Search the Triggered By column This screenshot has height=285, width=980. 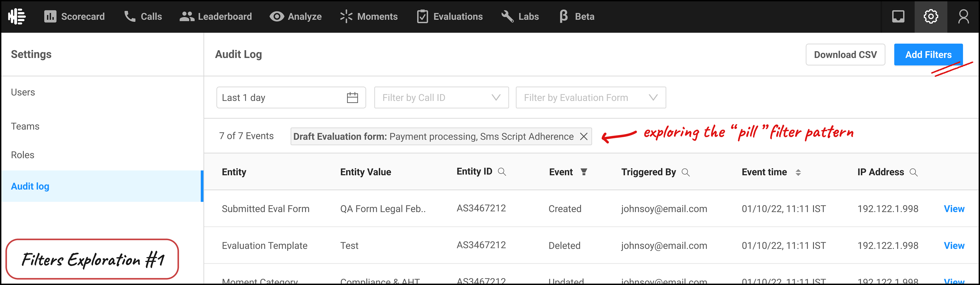tap(685, 172)
